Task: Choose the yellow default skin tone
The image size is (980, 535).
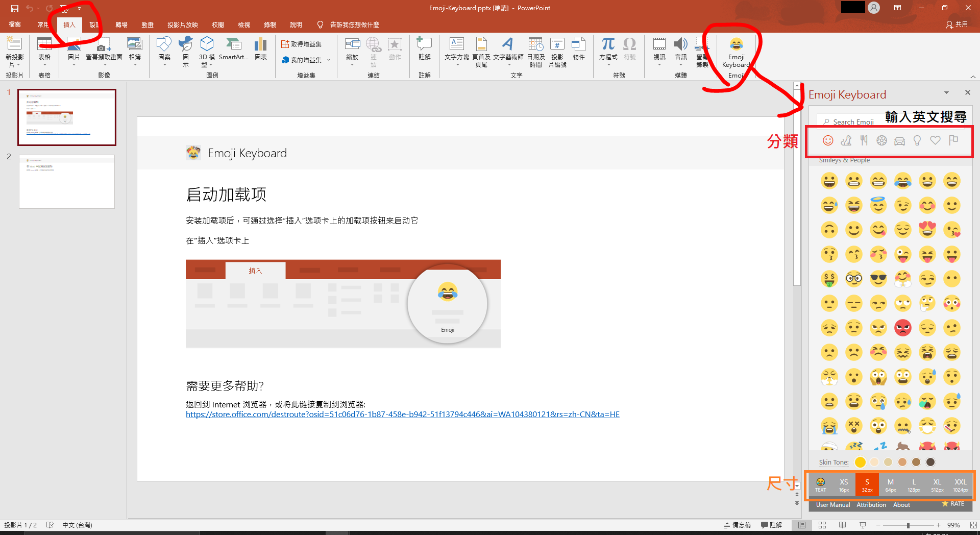Action: point(860,462)
